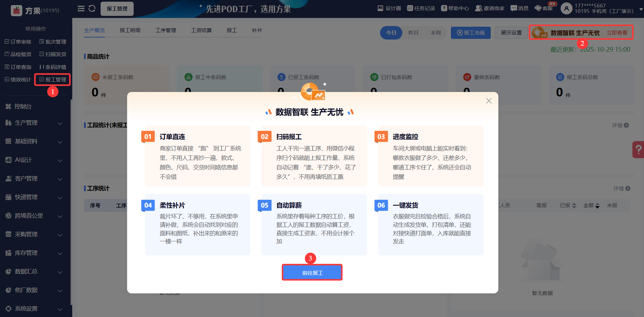644x317 pixels.
Task: Click the 05 自动算薪 card
Action: (314, 225)
